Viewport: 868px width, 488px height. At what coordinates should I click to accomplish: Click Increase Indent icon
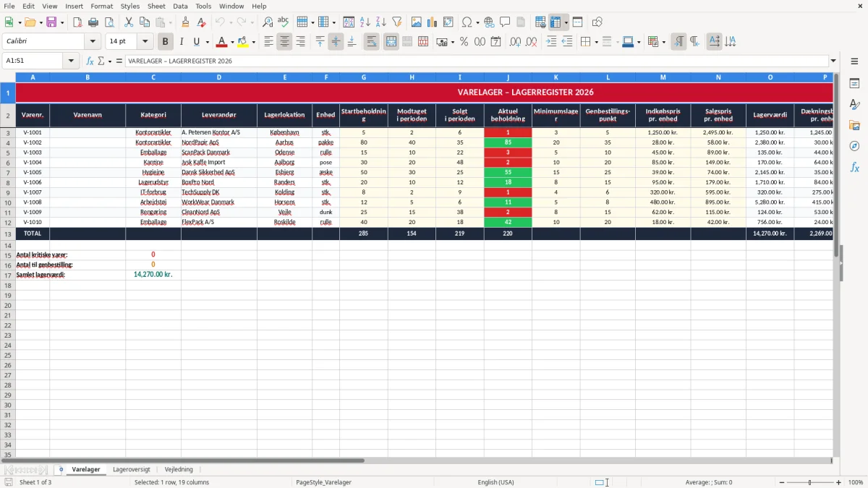click(x=551, y=42)
